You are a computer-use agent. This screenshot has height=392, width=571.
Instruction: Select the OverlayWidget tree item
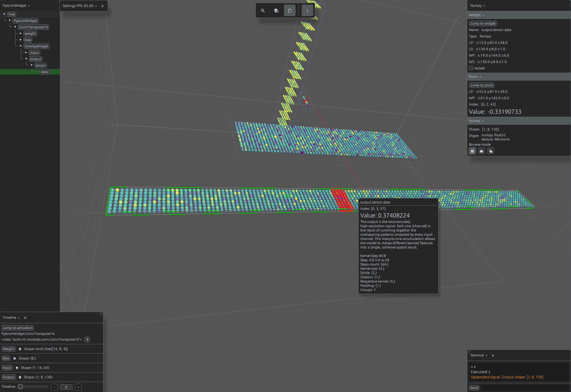pos(37,47)
